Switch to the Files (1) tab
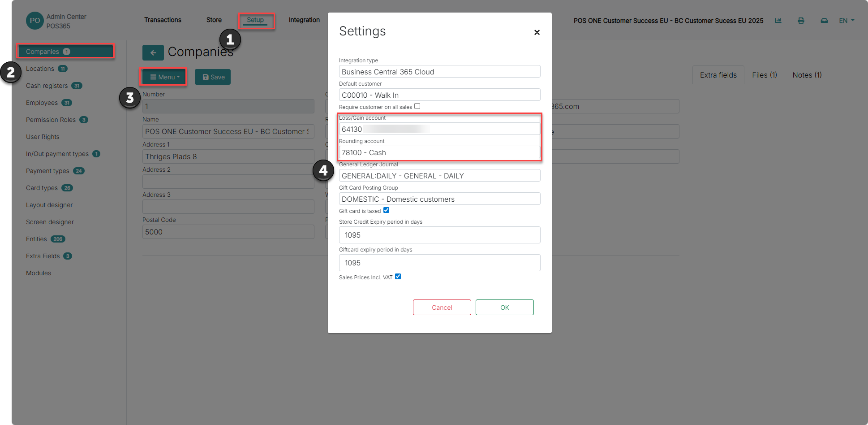Image resolution: width=868 pixels, height=425 pixels. 765,75
